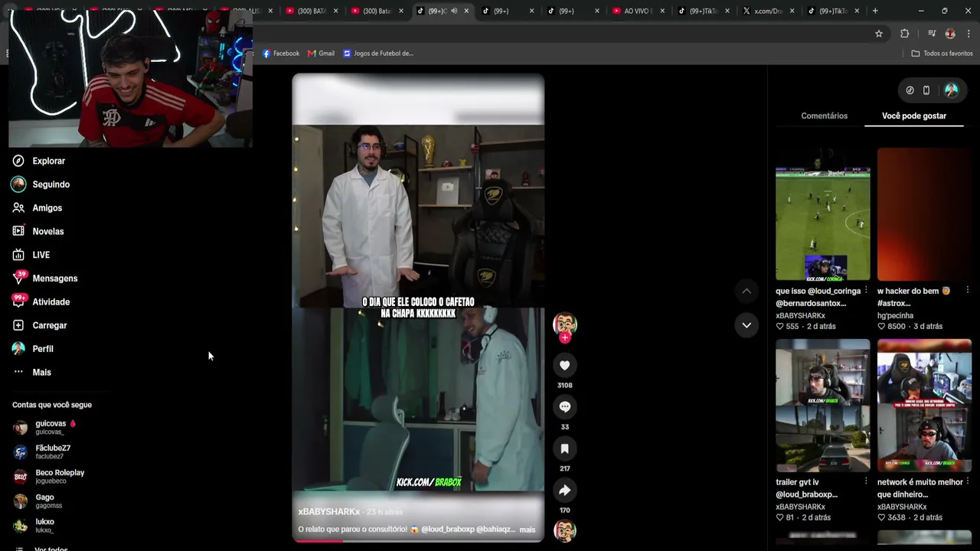
Task: Open the xBABYSHARKx author name on video
Action: (329, 511)
